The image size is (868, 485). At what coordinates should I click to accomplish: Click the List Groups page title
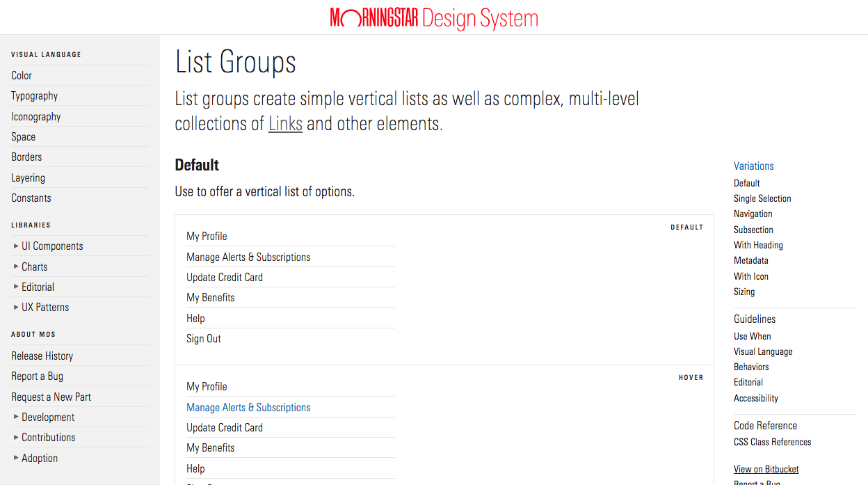[x=235, y=62]
